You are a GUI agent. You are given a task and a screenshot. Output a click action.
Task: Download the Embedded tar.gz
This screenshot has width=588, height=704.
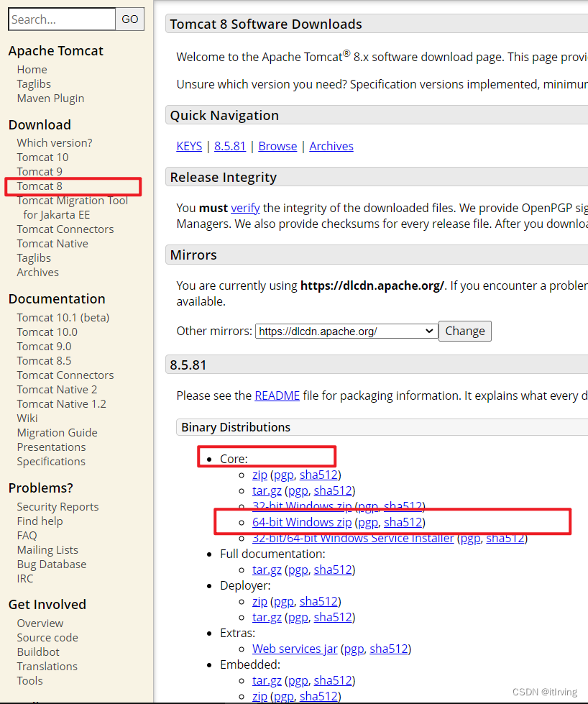[x=267, y=681]
